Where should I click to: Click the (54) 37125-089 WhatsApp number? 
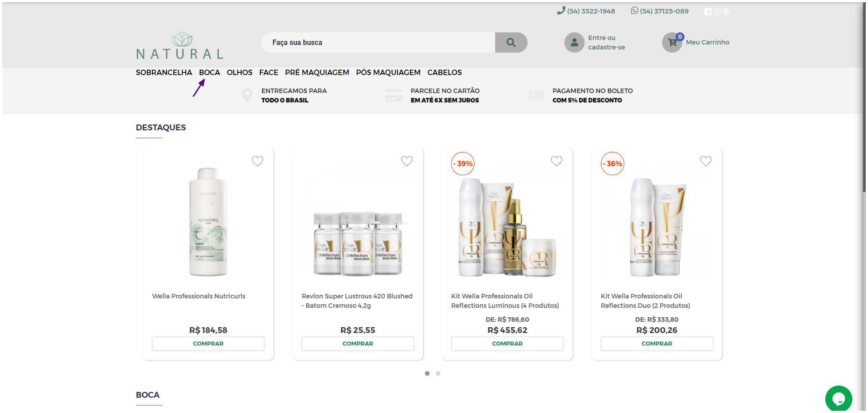click(664, 11)
